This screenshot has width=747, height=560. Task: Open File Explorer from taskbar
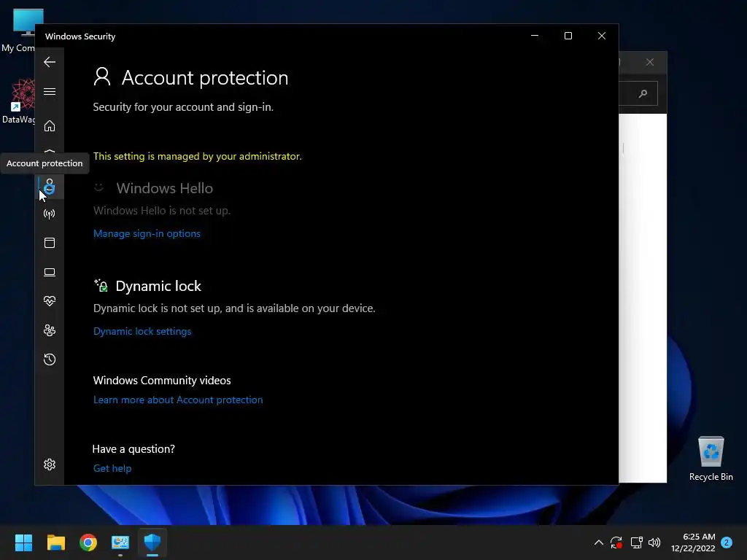pos(55,542)
